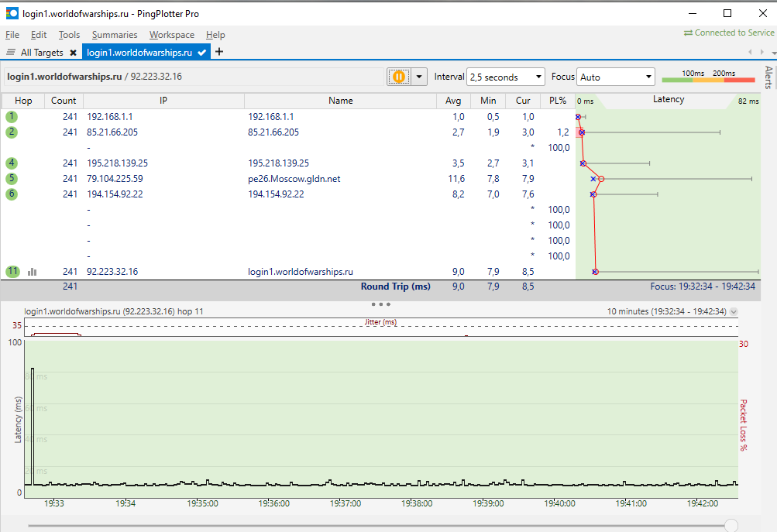This screenshot has width=777, height=532.
Task: Open the All Targets list icon
Action: click(x=10, y=52)
